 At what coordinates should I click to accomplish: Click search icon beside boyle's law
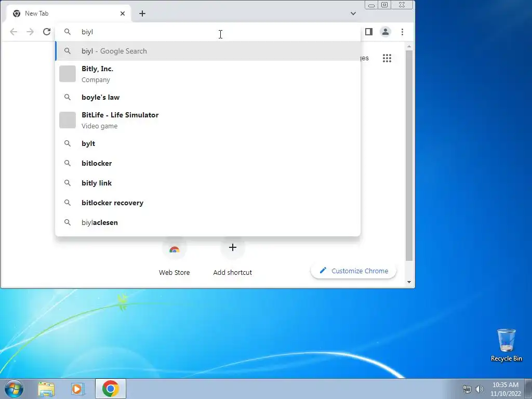pyautogui.click(x=68, y=97)
